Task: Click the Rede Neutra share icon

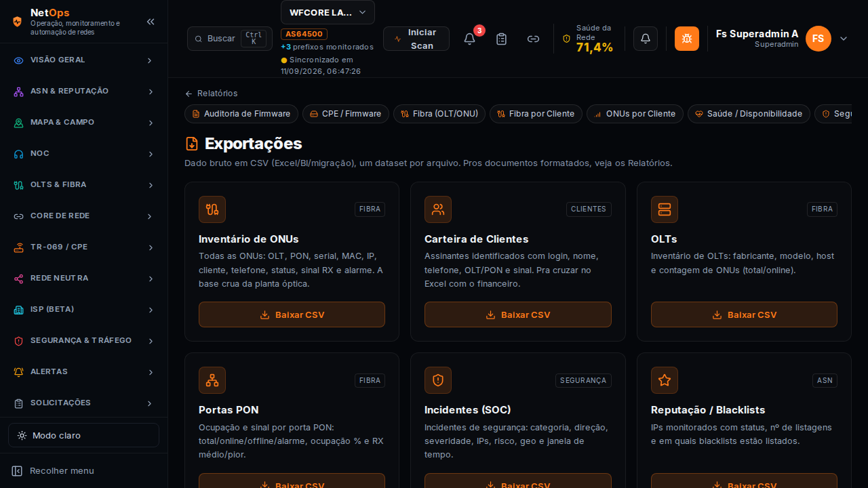Action: (19, 279)
